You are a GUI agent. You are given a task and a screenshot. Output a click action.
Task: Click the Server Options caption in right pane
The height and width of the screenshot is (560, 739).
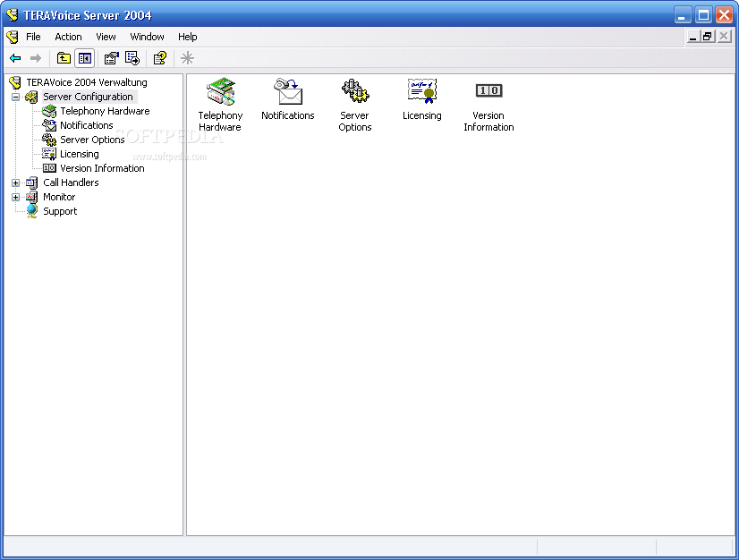(355, 121)
